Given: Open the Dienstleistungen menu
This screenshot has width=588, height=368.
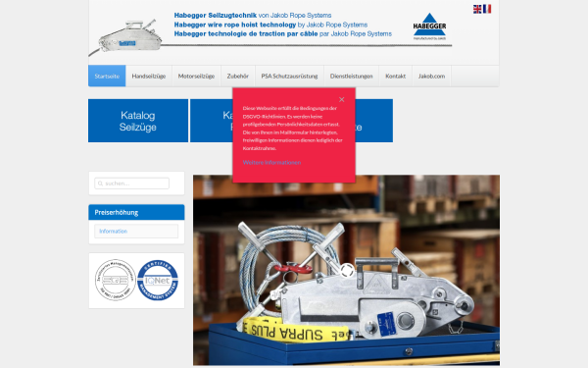Looking at the screenshot, I should coord(352,76).
